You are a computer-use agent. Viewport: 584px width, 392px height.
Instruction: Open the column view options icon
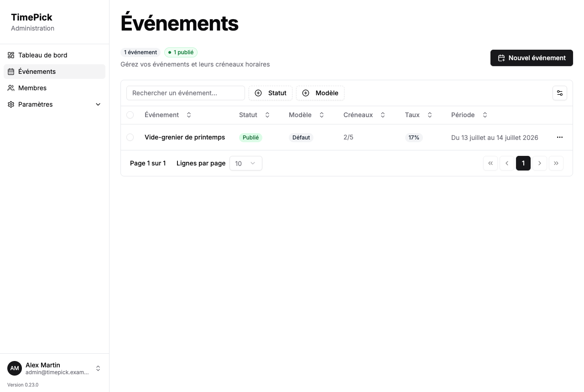coord(560,93)
